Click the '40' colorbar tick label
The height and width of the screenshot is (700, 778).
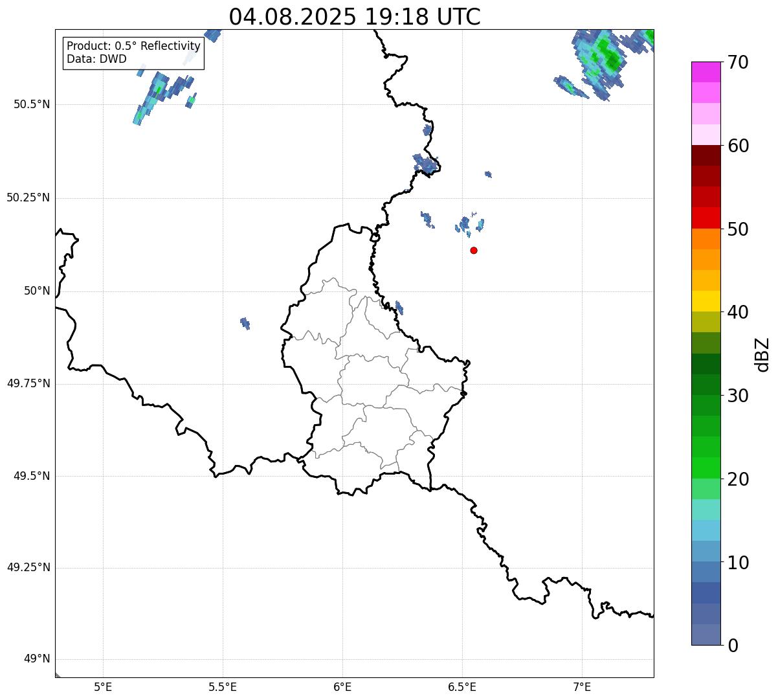pyautogui.click(x=738, y=312)
